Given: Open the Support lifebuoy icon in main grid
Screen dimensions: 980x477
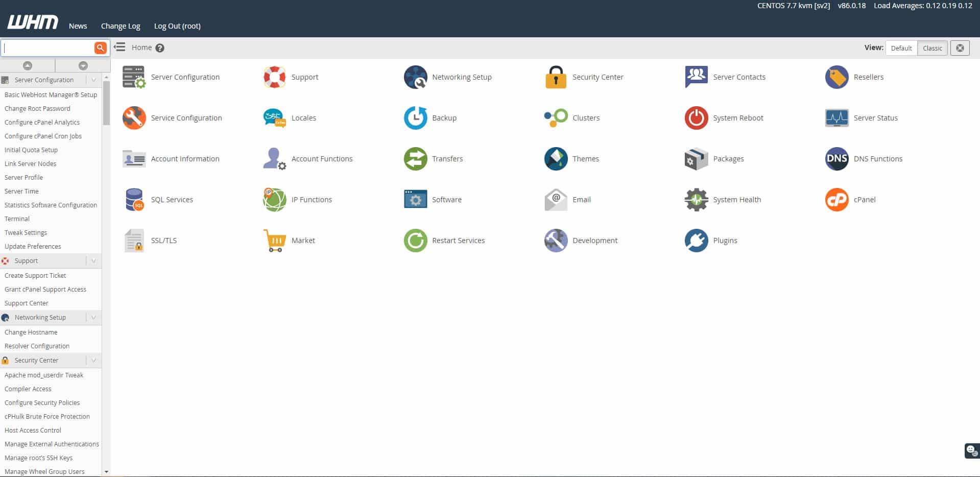Looking at the screenshot, I should click(x=274, y=77).
